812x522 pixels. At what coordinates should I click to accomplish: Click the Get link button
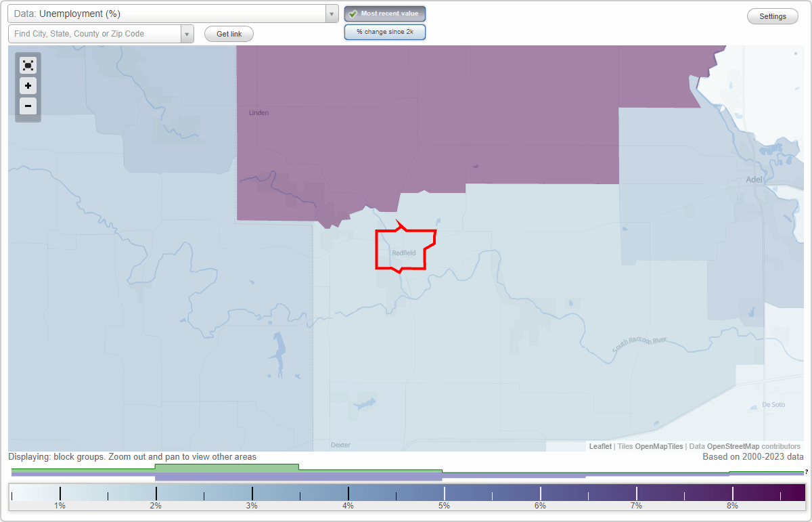pyautogui.click(x=228, y=34)
